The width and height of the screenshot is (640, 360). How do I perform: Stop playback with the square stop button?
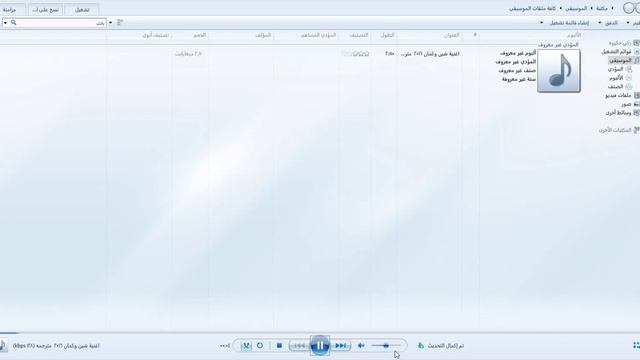pyautogui.click(x=279, y=346)
